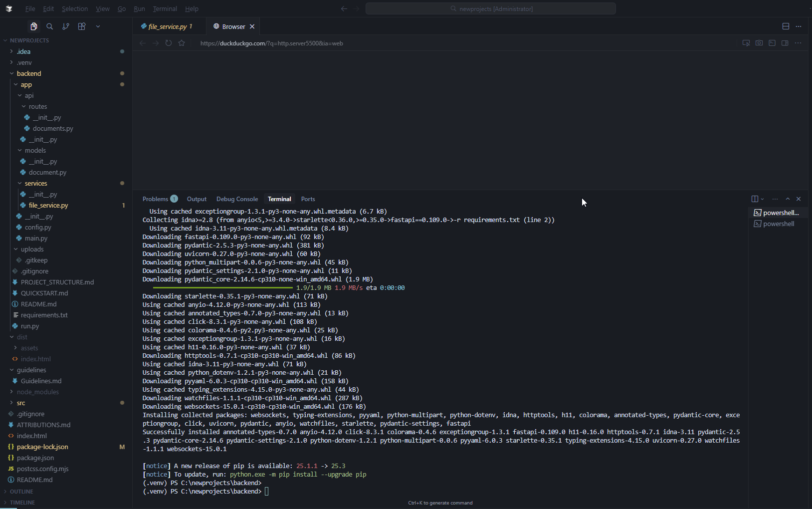Open the Run menu

[x=140, y=8]
